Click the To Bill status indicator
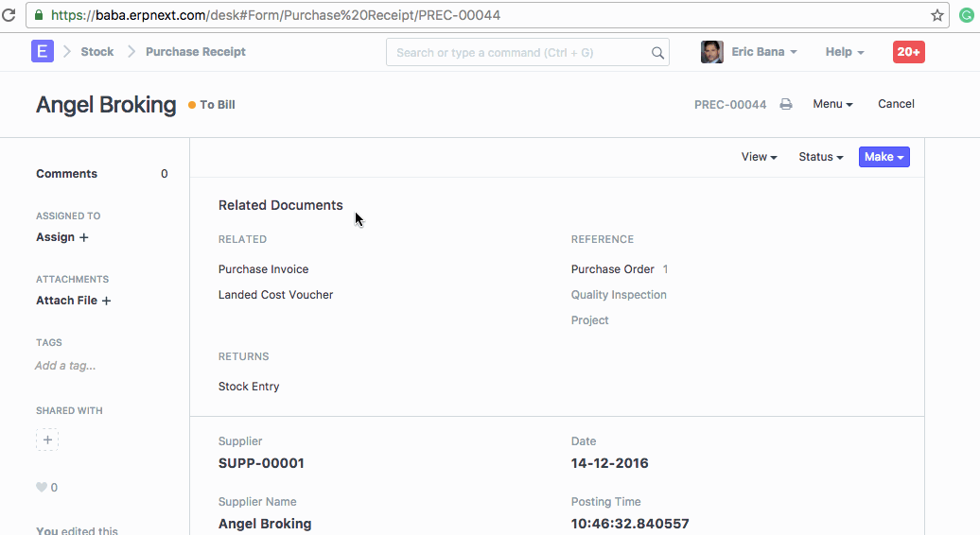 pos(212,105)
